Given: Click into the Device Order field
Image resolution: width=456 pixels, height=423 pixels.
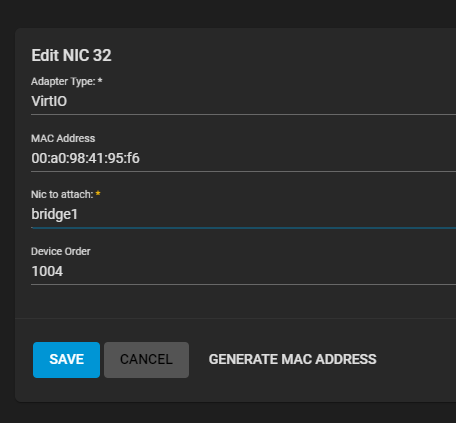Looking at the screenshot, I should tap(243, 271).
